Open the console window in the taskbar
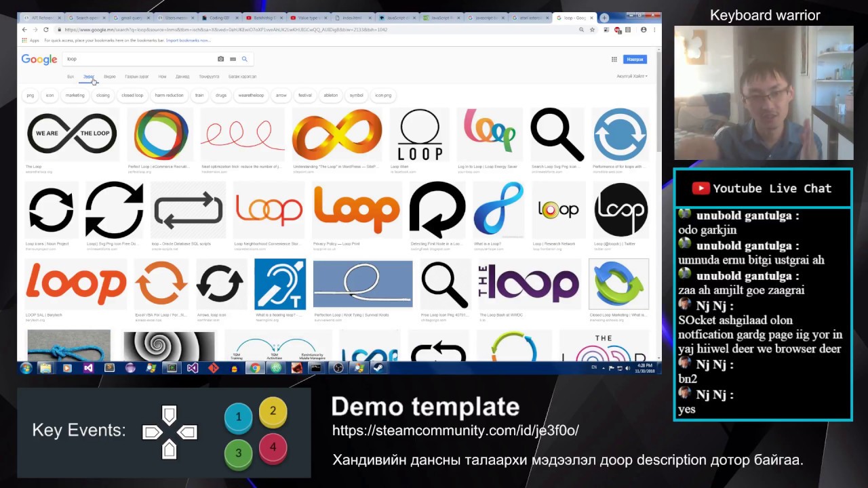868x488 pixels. point(315,368)
